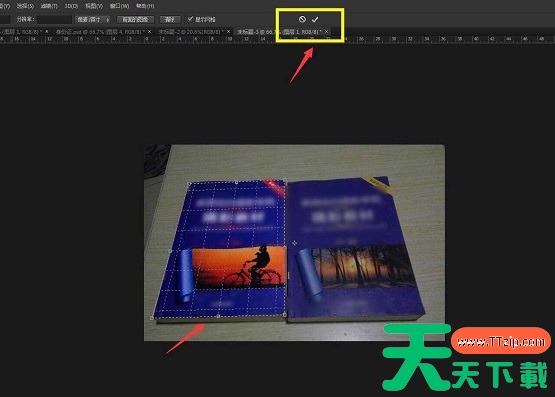Click the 分辨率 resolution input field

click(54, 19)
